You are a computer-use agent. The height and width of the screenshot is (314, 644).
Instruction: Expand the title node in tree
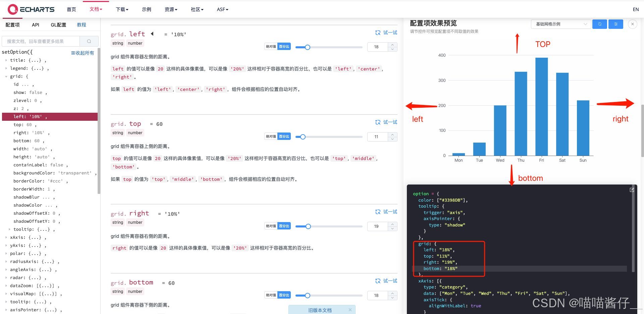point(6,60)
